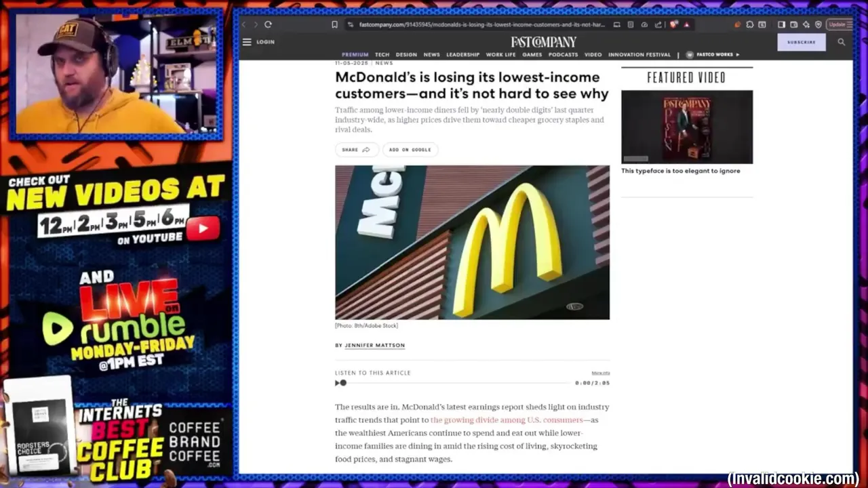
Task: Click the browser forward arrow
Action: point(256,24)
